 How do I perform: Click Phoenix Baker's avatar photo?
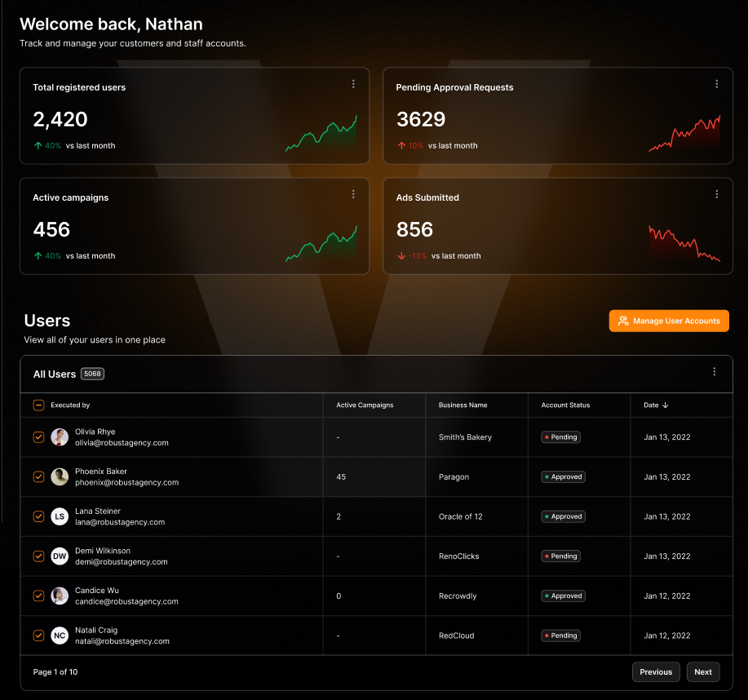click(60, 476)
